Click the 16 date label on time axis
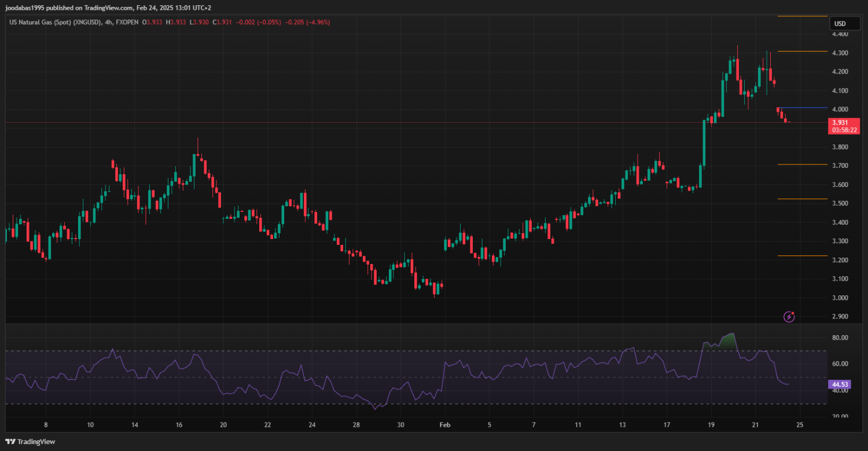Viewport: 868px width, 451px height. point(179,424)
